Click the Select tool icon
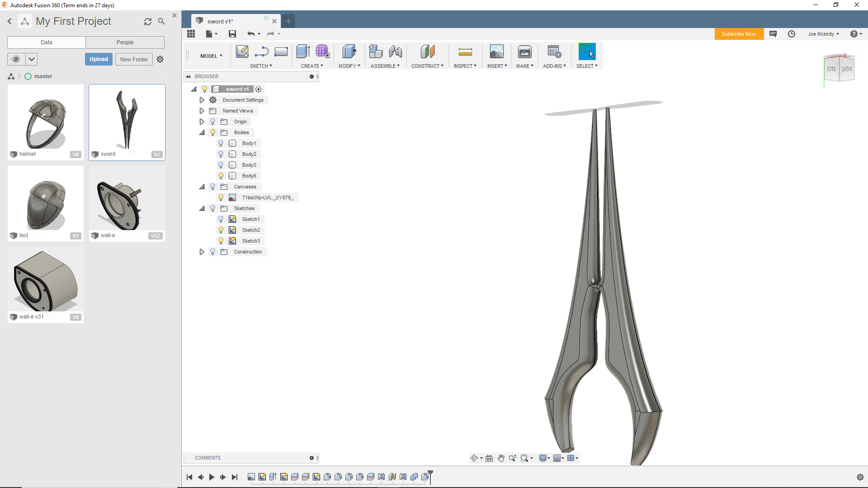868x488 pixels. (587, 52)
